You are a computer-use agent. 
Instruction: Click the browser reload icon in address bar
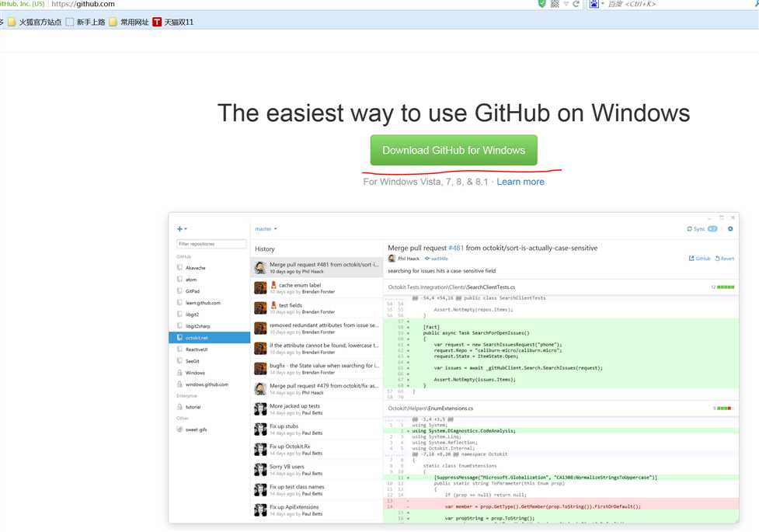tap(576, 4)
